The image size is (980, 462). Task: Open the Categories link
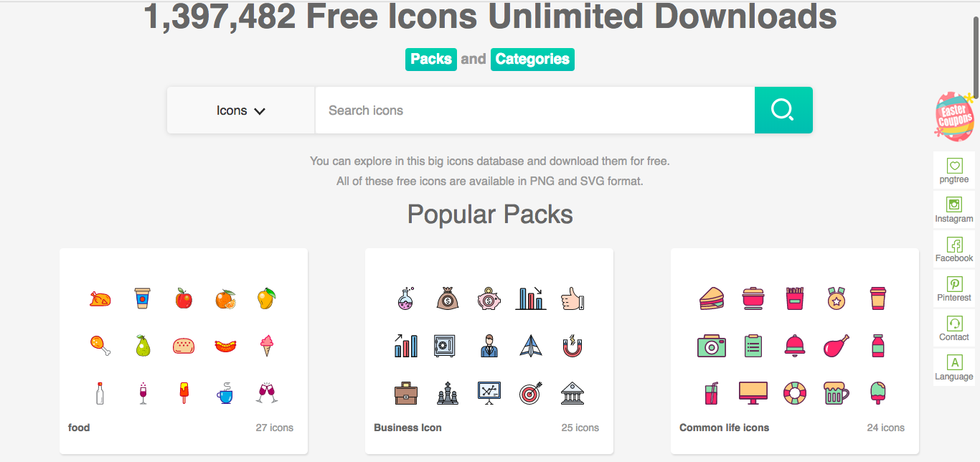[x=532, y=59]
